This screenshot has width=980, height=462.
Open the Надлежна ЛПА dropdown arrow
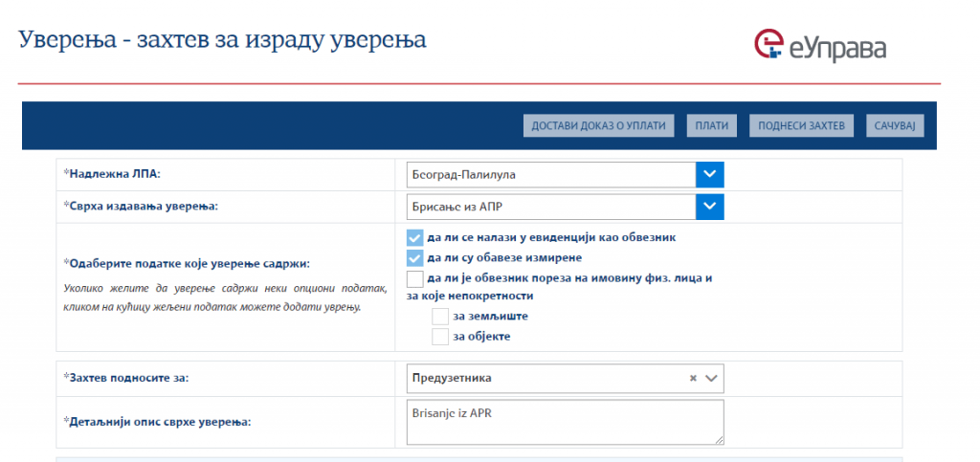(x=710, y=175)
